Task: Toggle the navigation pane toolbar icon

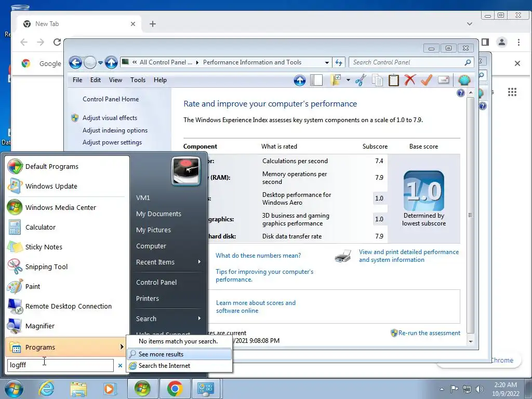Action: tap(316, 80)
